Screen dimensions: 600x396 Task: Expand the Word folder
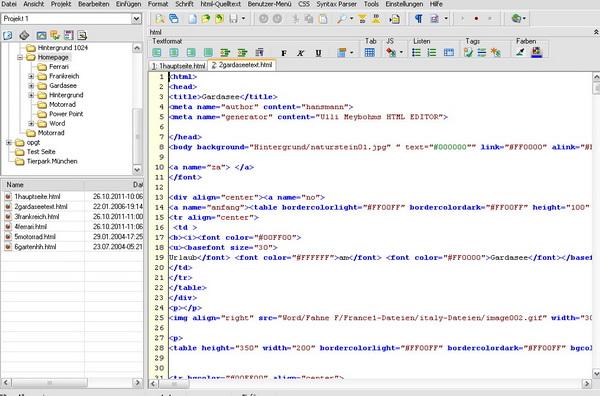31,124
